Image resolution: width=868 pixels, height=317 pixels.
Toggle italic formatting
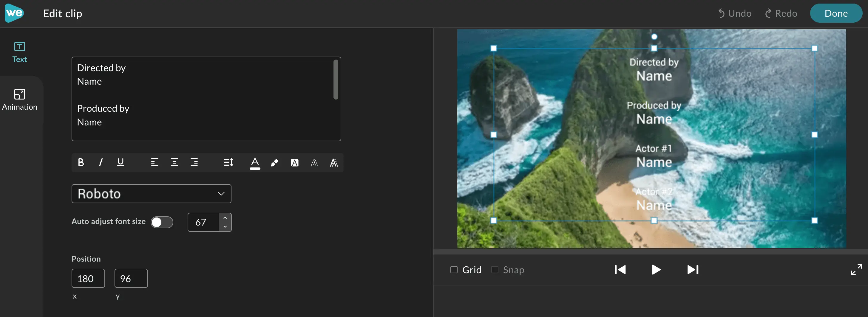pyautogui.click(x=101, y=163)
